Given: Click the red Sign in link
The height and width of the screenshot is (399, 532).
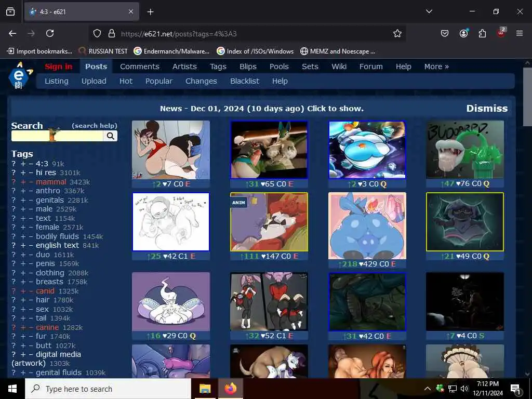Looking at the screenshot, I should pyautogui.click(x=58, y=66).
